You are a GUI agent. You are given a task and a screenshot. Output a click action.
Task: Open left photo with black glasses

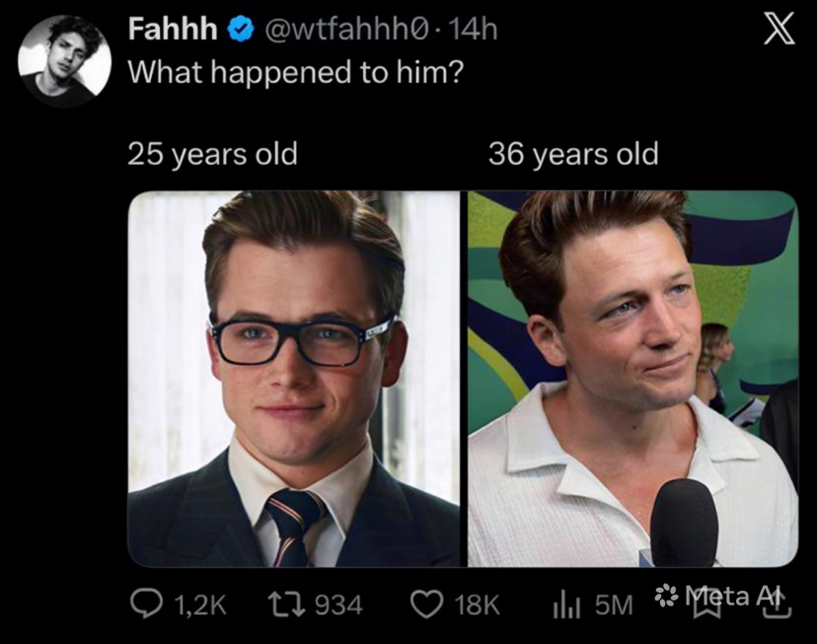click(x=294, y=379)
